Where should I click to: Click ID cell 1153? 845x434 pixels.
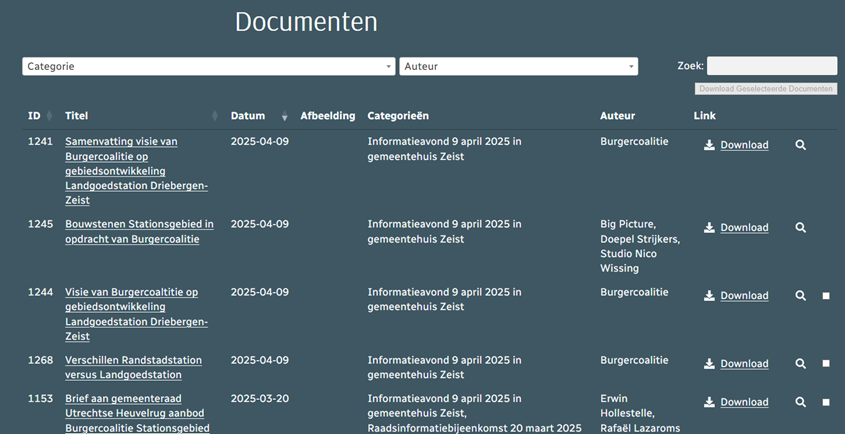coord(40,398)
